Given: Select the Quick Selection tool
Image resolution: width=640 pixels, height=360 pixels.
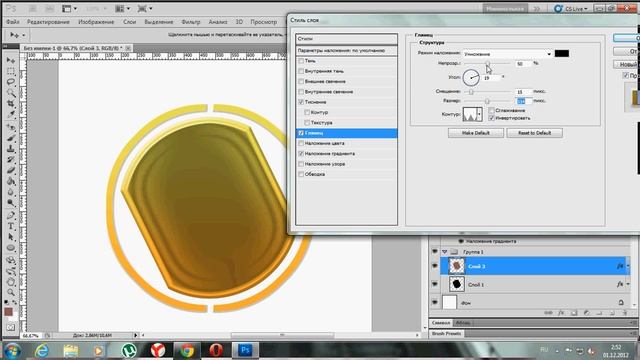Looking at the screenshot, I should pyautogui.click(x=11, y=93).
